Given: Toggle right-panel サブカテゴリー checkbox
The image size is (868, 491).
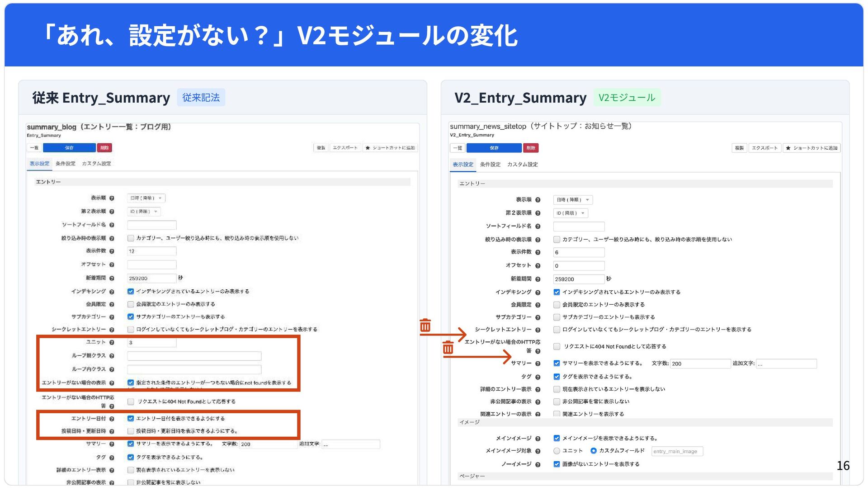Looking at the screenshot, I should pyautogui.click(x=557, y=317).
